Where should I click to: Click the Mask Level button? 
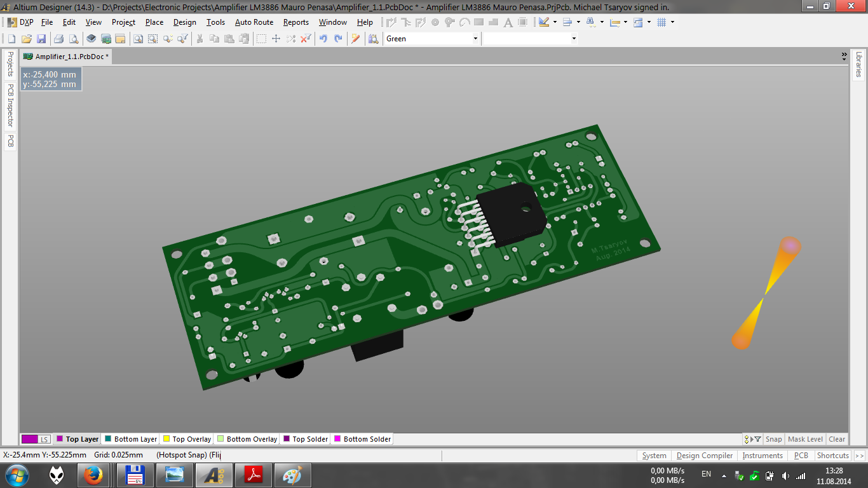(805, 439)
